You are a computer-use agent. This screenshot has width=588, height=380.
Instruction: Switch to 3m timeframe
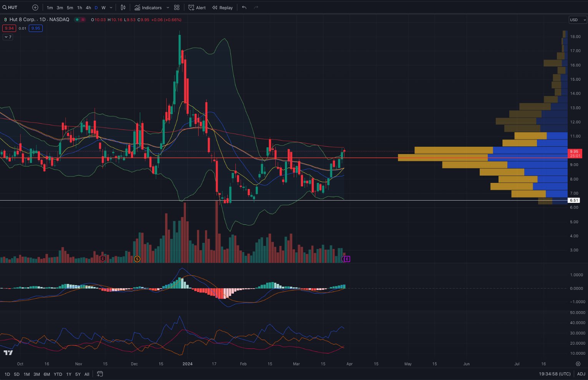(x=60, y=7)
